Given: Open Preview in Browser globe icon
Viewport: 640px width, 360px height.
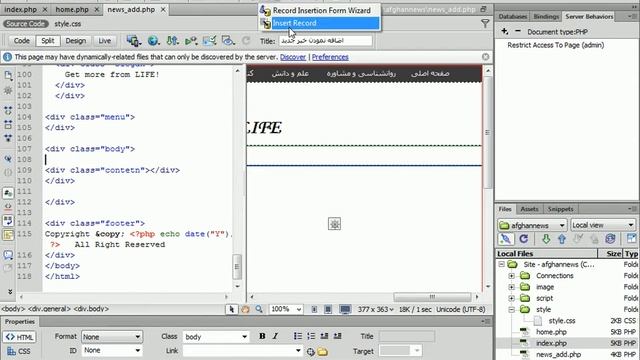Looking at the screenshot, I should (153, 40).
